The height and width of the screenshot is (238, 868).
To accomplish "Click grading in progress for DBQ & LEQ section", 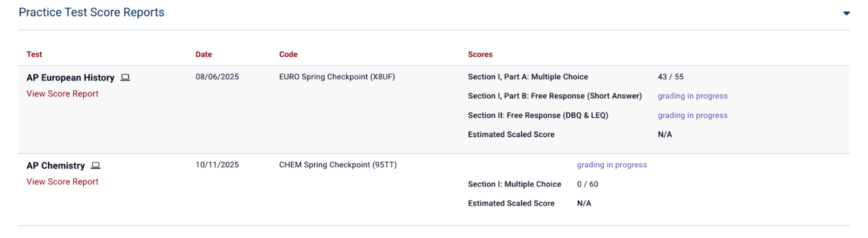I will [x=692, y=115].
